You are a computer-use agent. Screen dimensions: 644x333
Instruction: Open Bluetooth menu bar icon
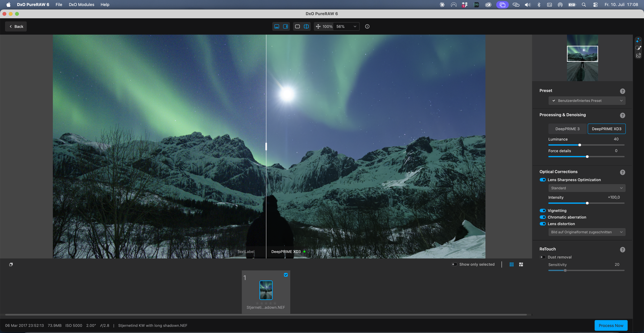[x=539, y=5]
